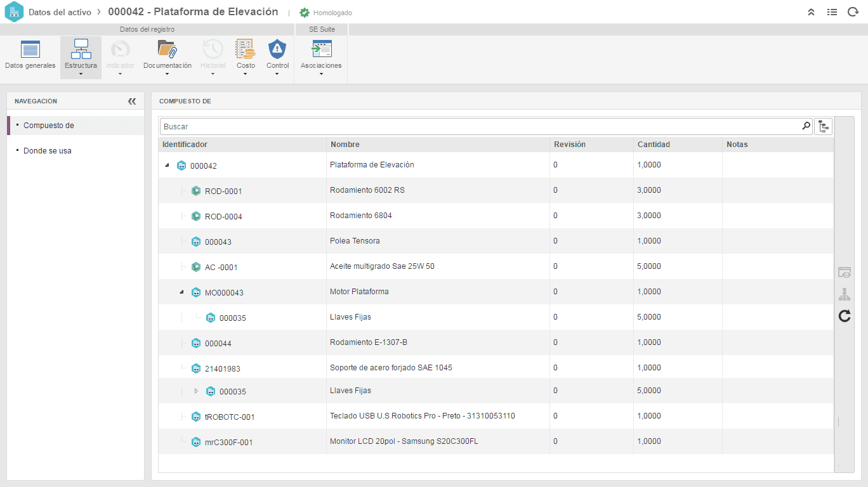Click the icon of 000042 root item
Viewport: 868px width, 487px height.
[181, 166]
